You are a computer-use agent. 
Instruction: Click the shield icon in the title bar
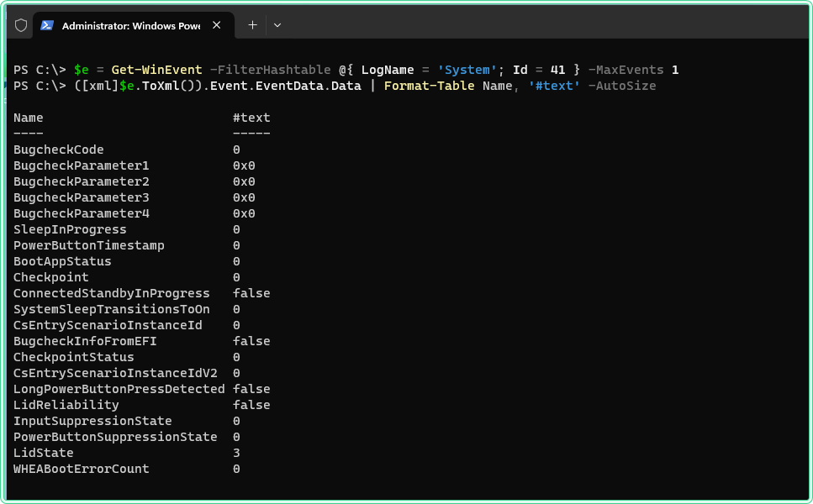21,25
